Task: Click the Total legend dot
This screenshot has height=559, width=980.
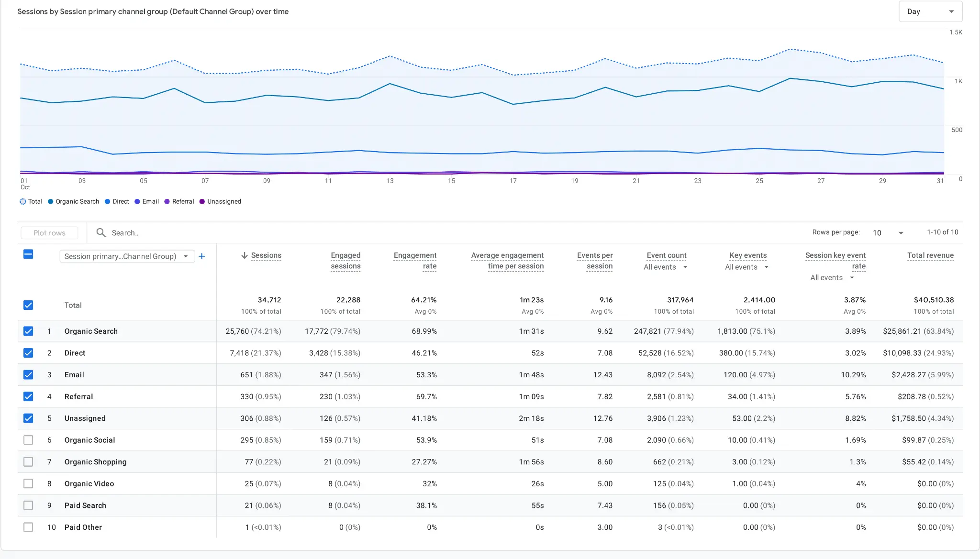Action: (x=23, y=201)
